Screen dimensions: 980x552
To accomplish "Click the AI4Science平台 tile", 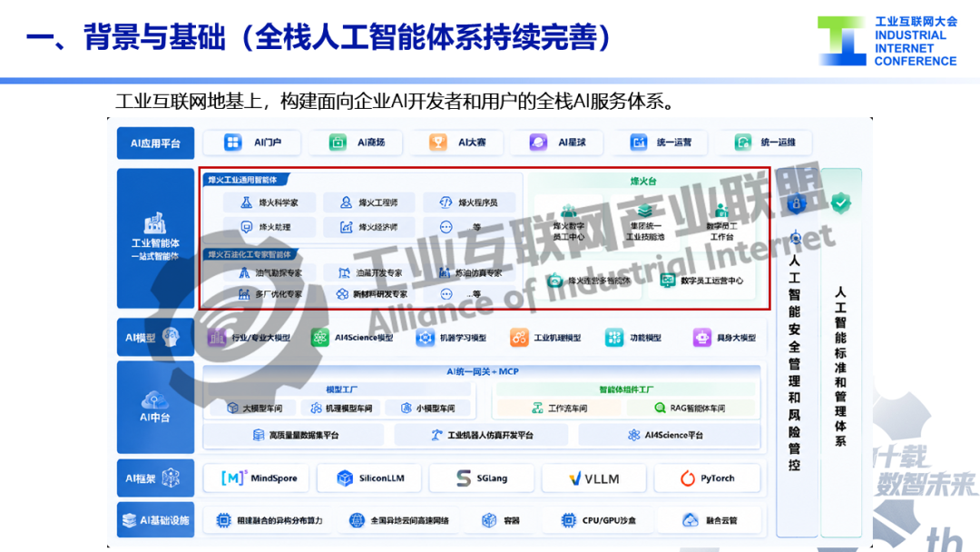I will (669, 435).
